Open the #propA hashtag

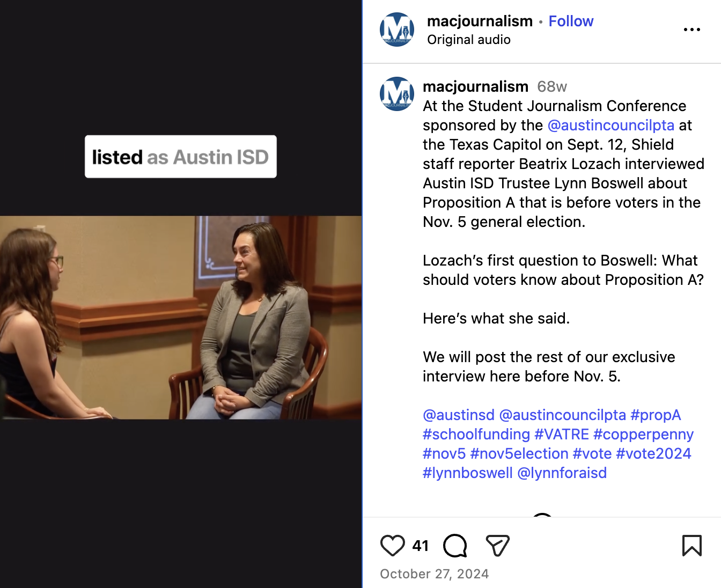click(x=656, y=415)
